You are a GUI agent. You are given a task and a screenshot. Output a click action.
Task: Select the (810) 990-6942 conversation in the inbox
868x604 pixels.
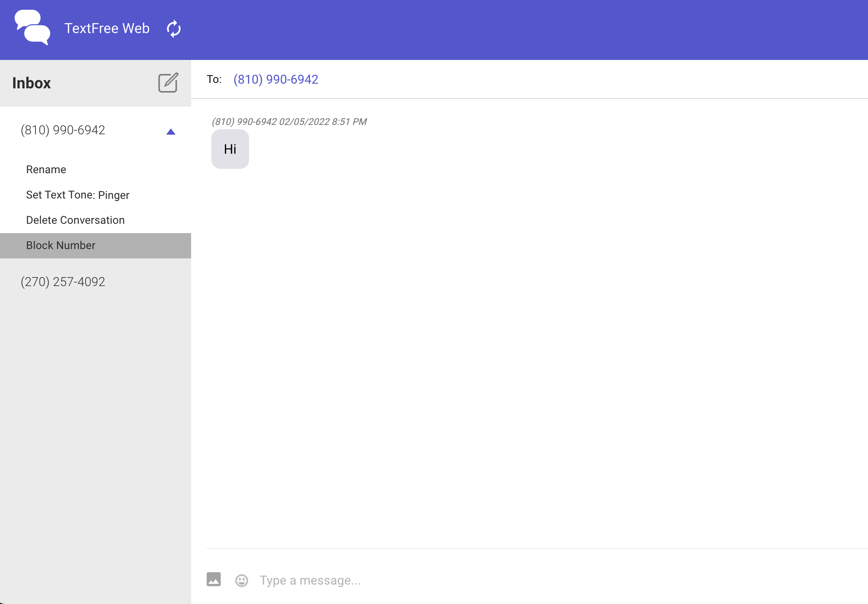pyautogui.click(x=63, y=130)
